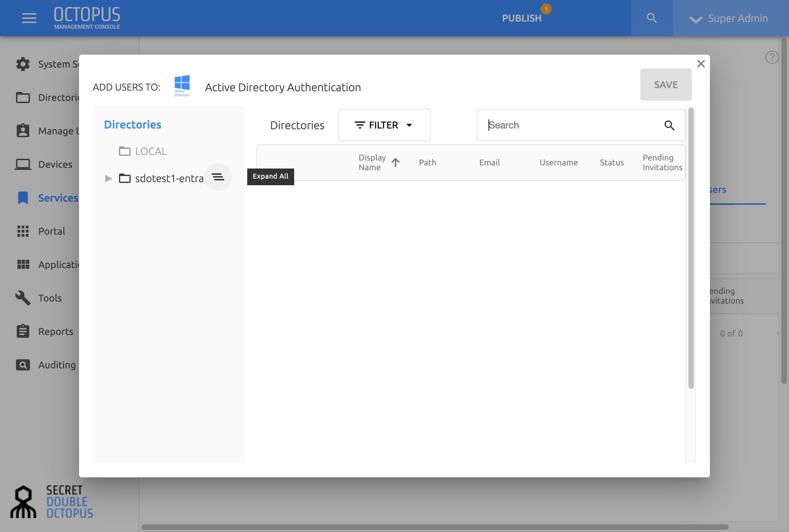Click the filter lines icon
The height and width of the screenshot is (532, 789).
point(360,125)
